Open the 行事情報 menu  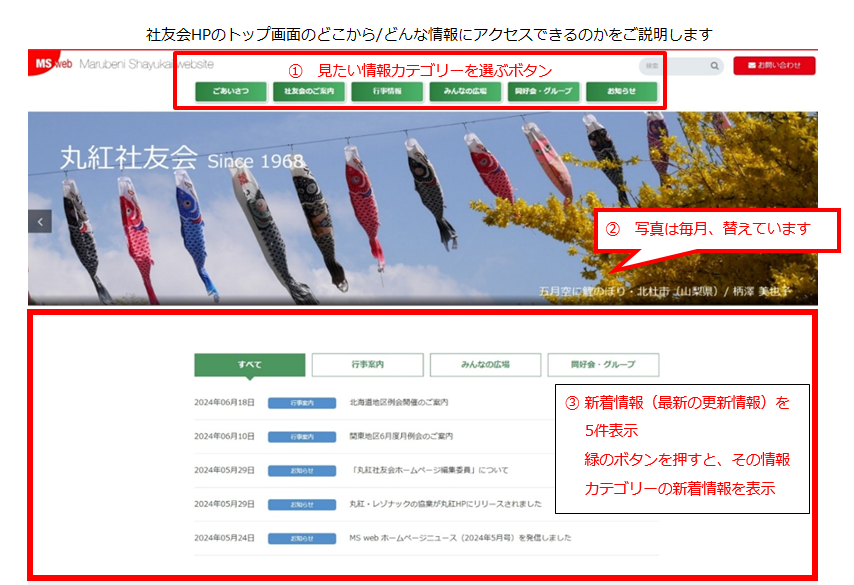pos(387,92)
